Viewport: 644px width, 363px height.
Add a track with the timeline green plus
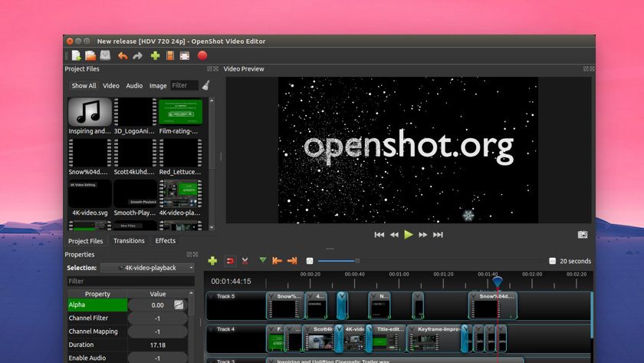(212, 261)
